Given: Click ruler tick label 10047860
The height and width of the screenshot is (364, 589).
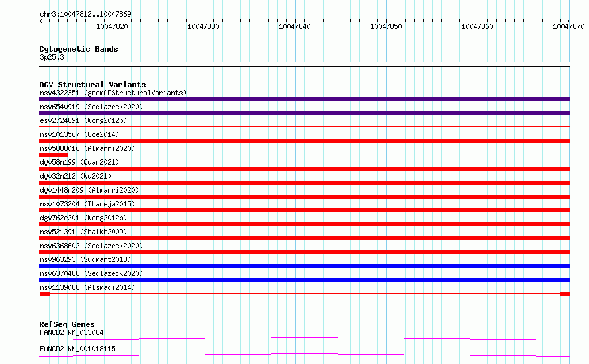Looking at the screenshot, I should [x=477, y=26].
